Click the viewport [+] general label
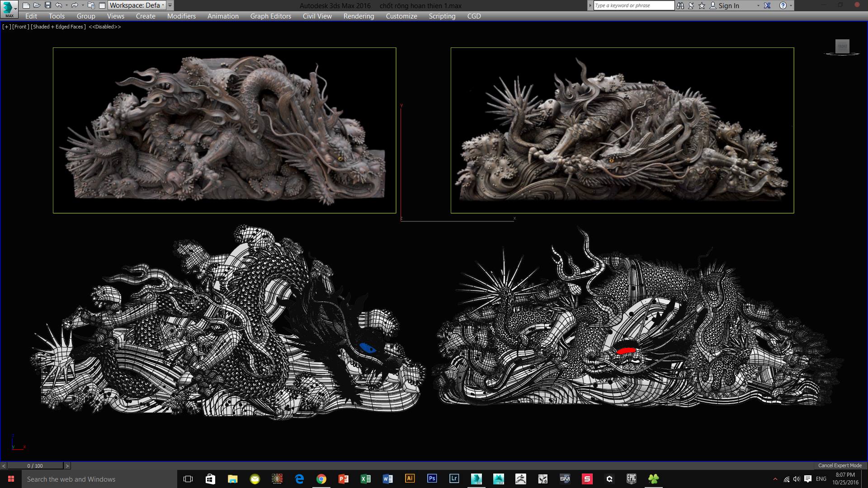The image size is (868, 488). click(6, 27)
